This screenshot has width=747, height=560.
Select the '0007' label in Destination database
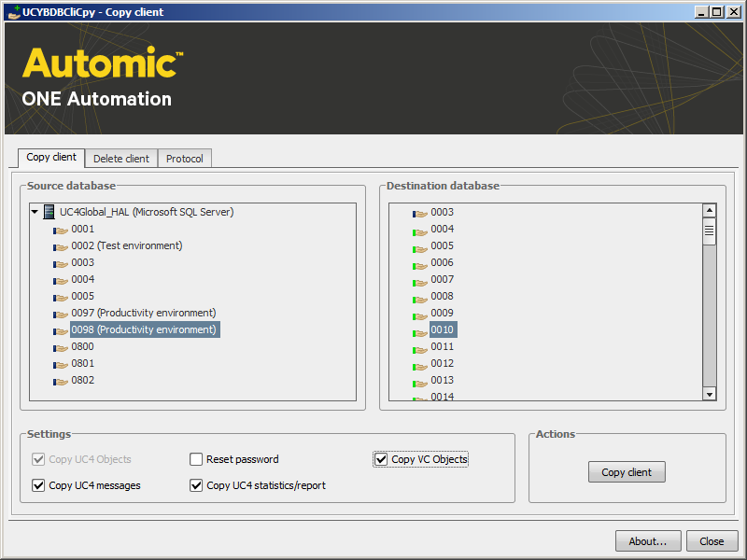coord(442,279)
